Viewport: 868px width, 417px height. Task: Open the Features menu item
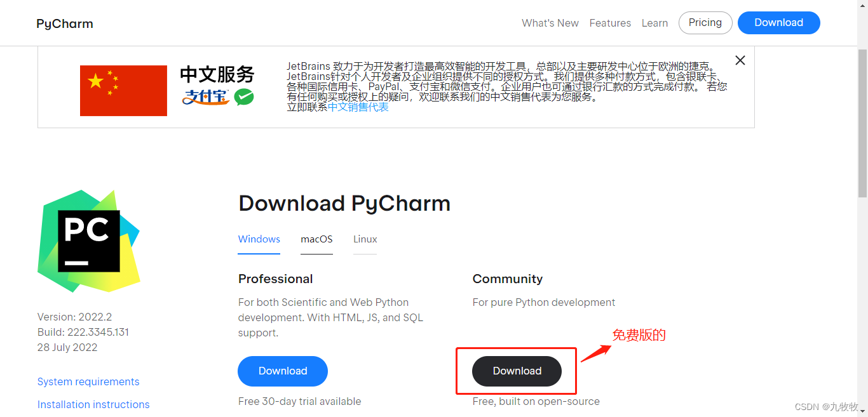610,23
